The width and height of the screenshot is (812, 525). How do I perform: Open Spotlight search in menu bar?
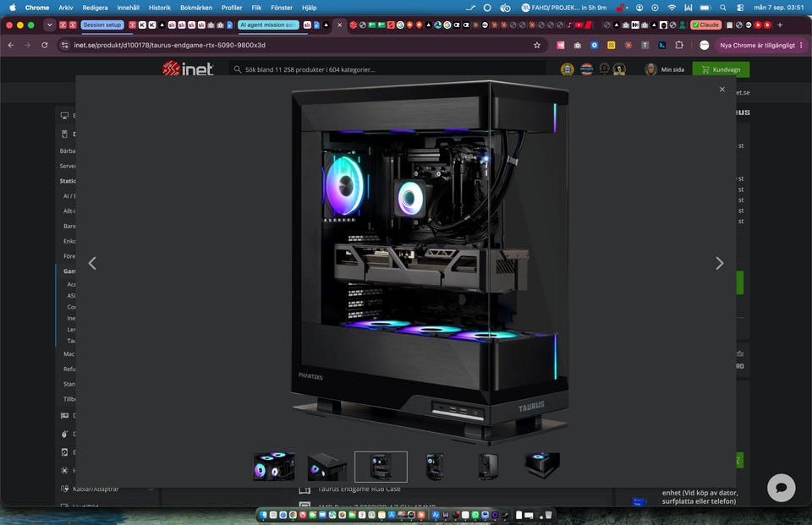pyautogui.click(x=723, y=8)
